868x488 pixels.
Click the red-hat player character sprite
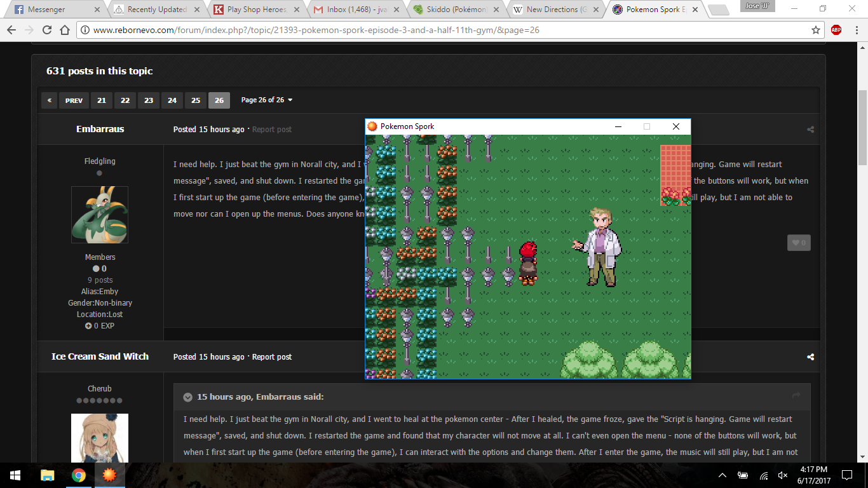pyautogui.click(x=528, y=263)
